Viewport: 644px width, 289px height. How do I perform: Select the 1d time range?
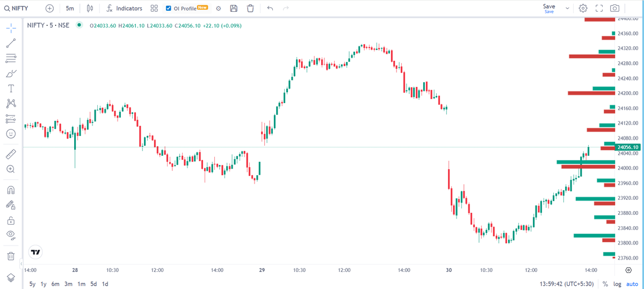105,284
